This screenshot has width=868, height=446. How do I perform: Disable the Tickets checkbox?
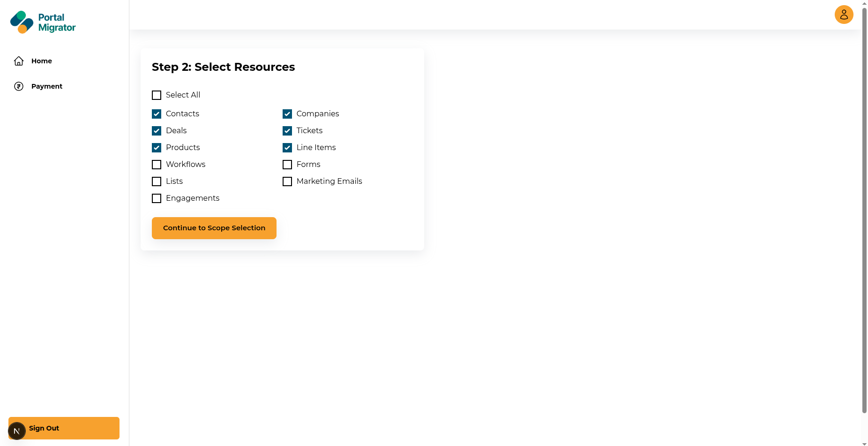[x=287, y=131]
